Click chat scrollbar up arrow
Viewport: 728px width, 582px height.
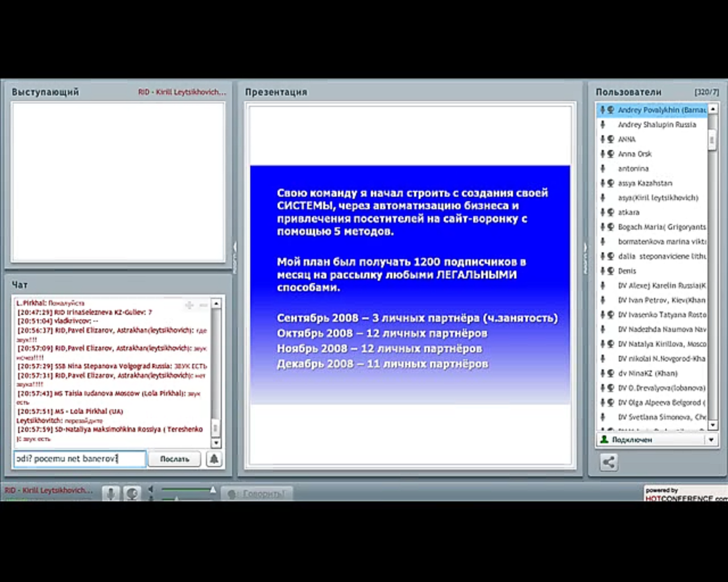pyautogui.click(x=216, y=304)
